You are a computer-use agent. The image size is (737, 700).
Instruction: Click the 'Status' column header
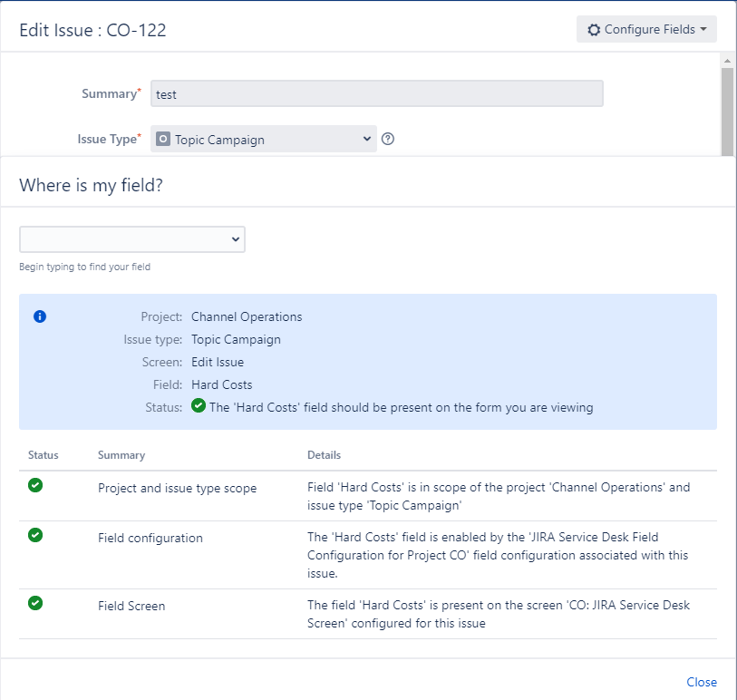point(44,455)
